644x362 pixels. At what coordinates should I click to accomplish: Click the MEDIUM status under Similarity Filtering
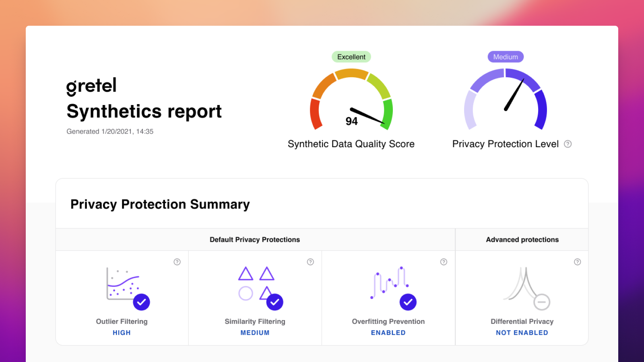pyautogui.click(x=255, y=333)
